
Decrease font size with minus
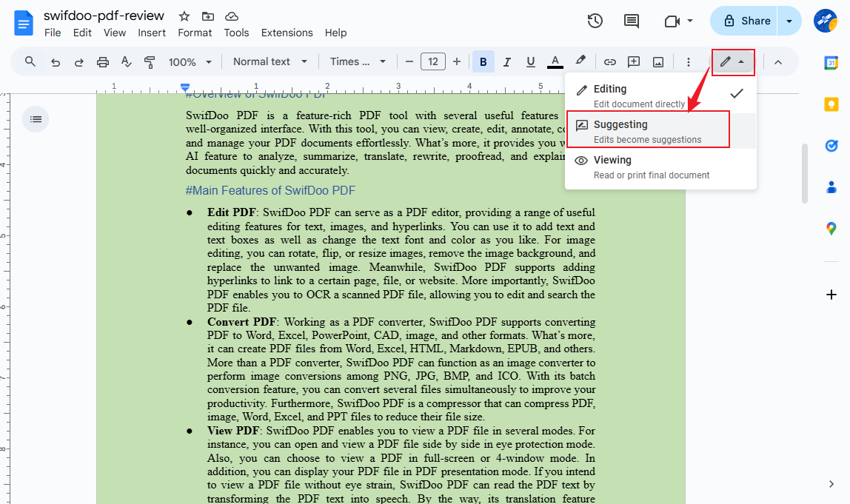pos(409,61)
